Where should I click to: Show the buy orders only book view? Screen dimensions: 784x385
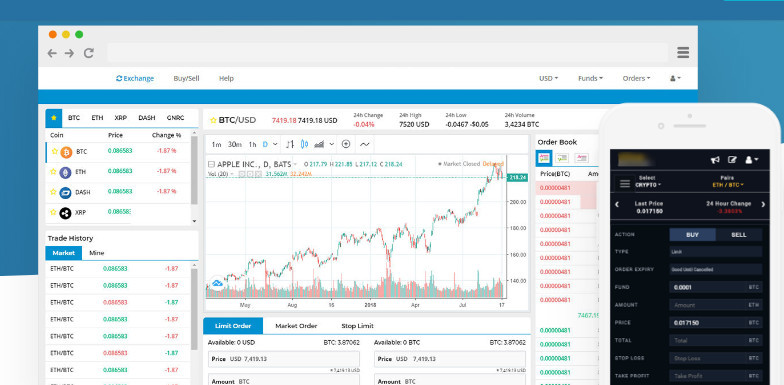pyautogui.click(x=562, y=158)
